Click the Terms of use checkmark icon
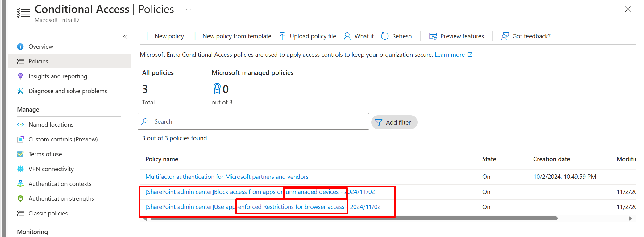644x237 pixels. click(20, 154)
